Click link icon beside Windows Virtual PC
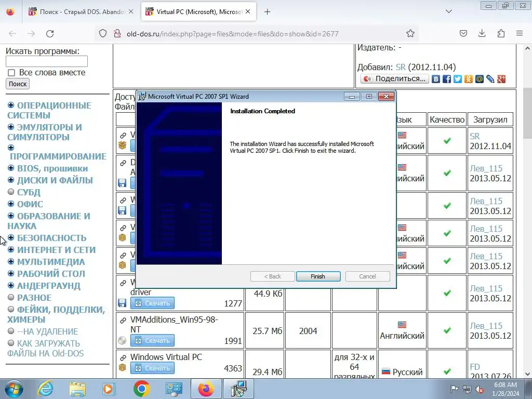Image resolution: width=532 pixels, height=399 pixels. point(123,357)
